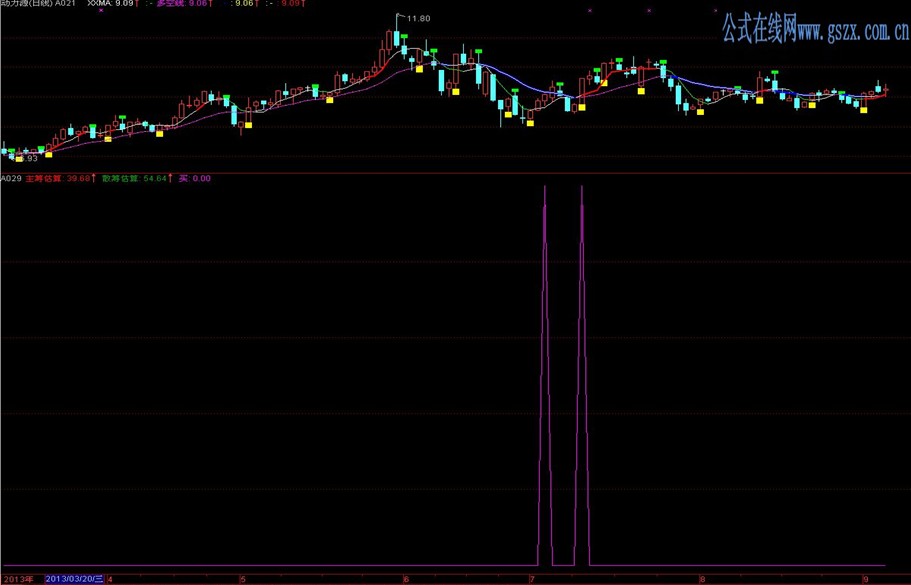Click the main chart title ending in A021
This screenshot has height=585, width=911.
click(38, 3)
